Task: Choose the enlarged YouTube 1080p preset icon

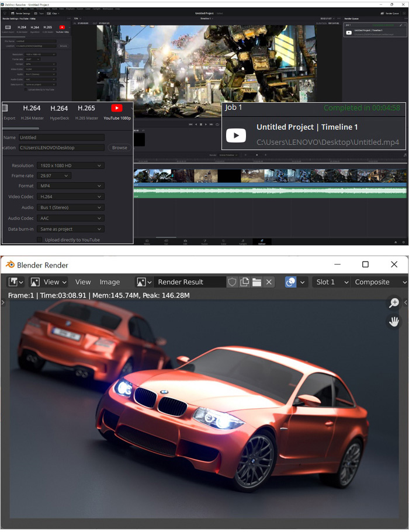Action: tap(117, 108)
